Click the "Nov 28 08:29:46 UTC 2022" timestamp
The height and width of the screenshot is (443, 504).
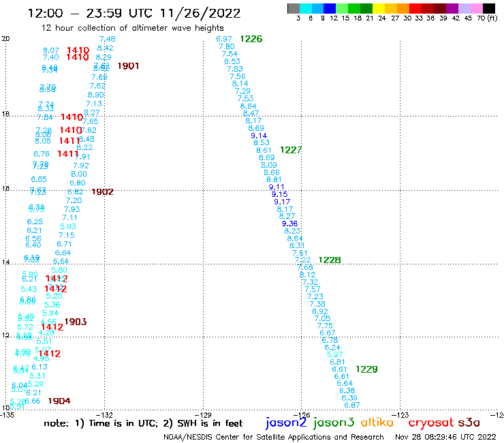[445, 437]
